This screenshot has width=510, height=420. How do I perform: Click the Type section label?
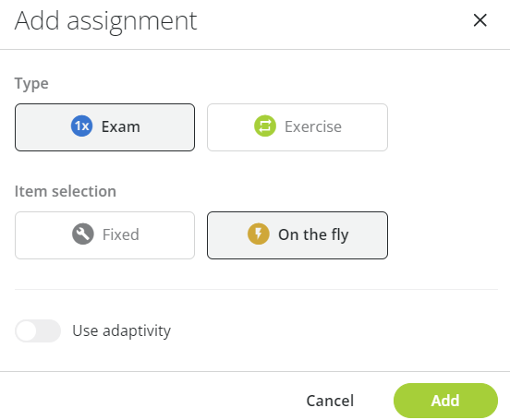(x=31, y=84)
